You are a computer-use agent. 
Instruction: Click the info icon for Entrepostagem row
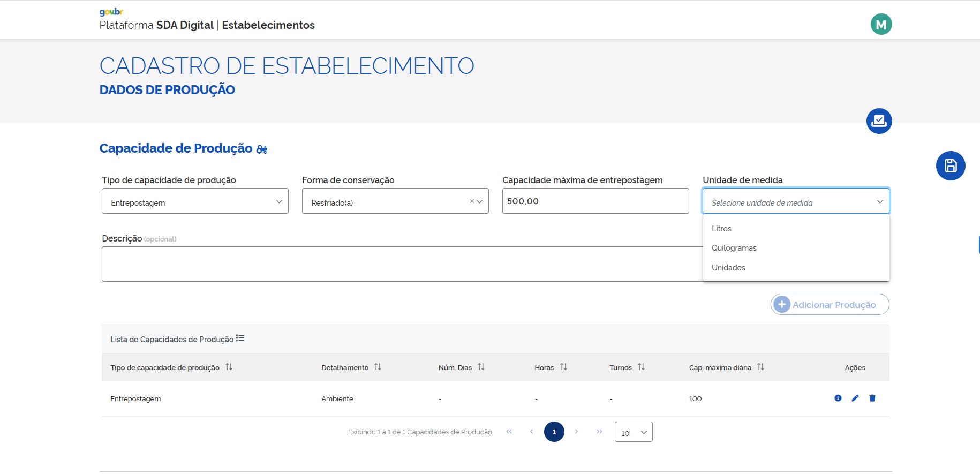[838, 398]
